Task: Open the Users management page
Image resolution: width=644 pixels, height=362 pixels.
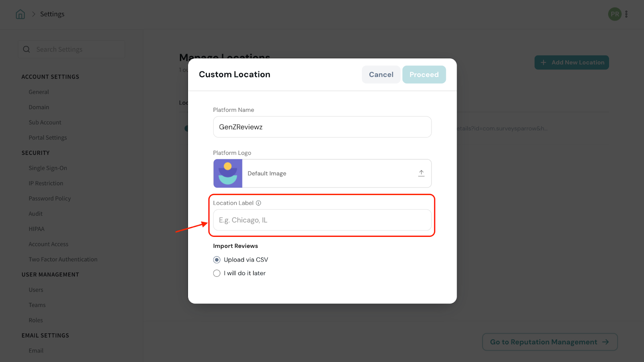Action: tap(36, 290)
